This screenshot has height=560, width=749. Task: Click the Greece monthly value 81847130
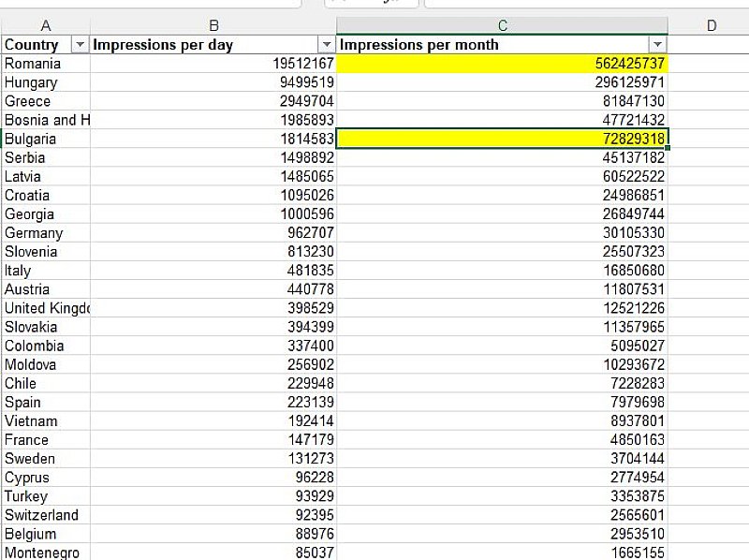click(502, 101)
